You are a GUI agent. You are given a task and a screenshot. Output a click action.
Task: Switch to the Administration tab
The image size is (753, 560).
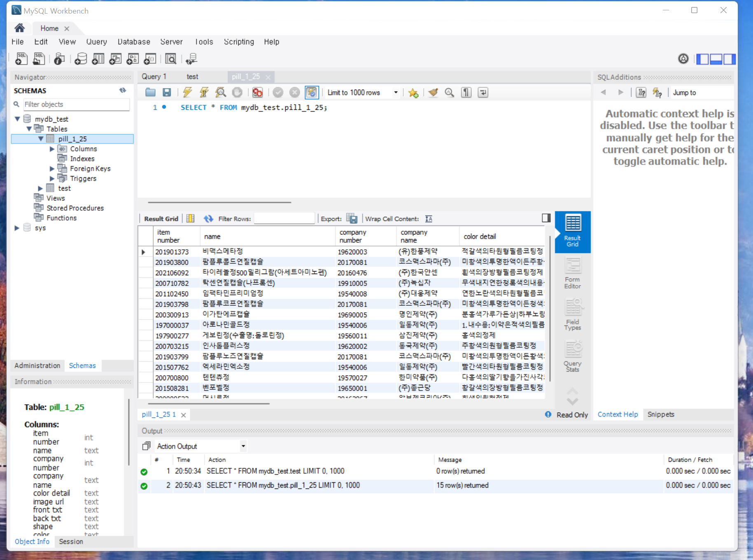(x=37, y=365)
